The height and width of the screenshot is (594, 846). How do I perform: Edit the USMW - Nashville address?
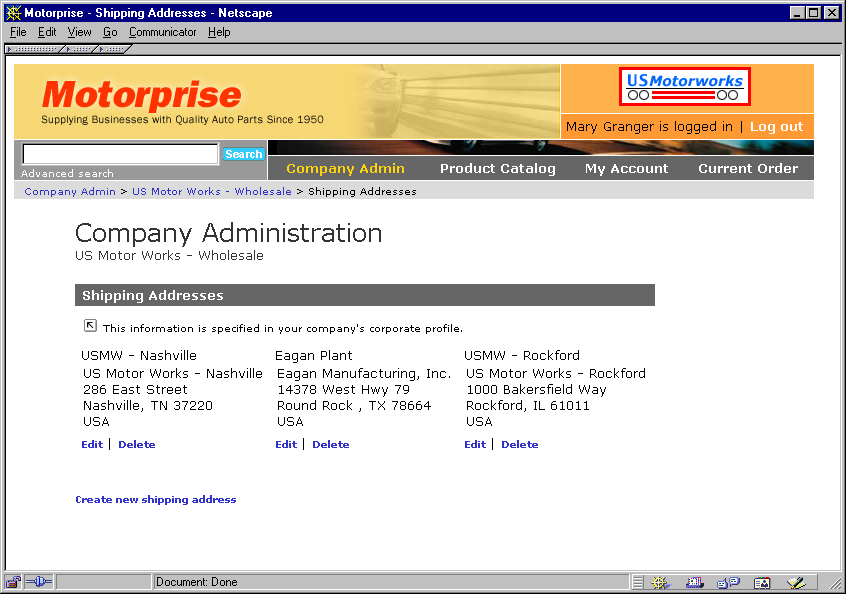coord(92,445)
